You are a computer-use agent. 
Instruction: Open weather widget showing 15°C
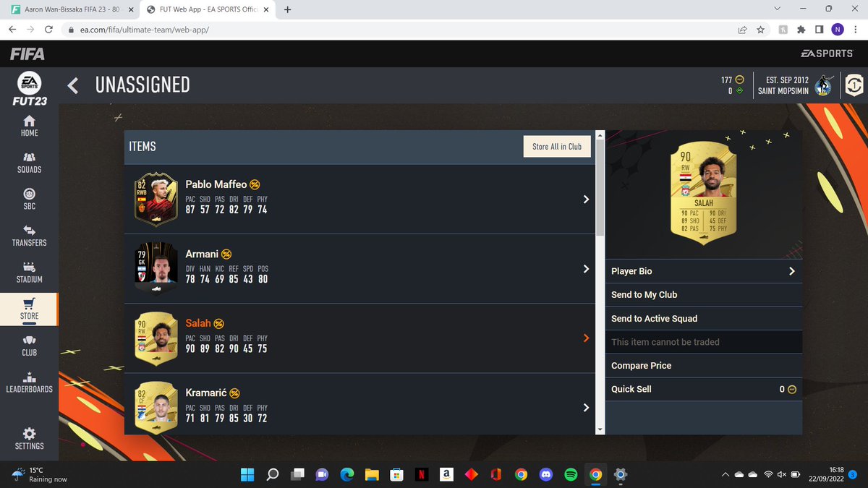(x=41, y=475)
